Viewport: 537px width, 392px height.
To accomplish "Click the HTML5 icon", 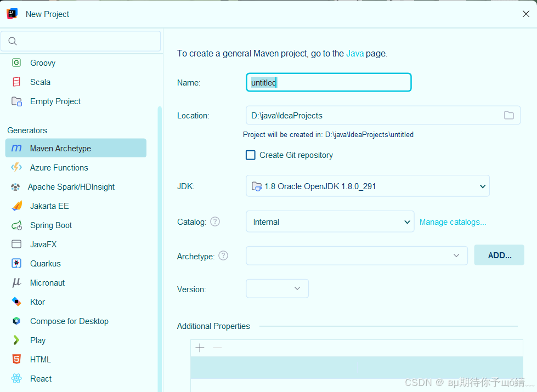I will (16, 359).
